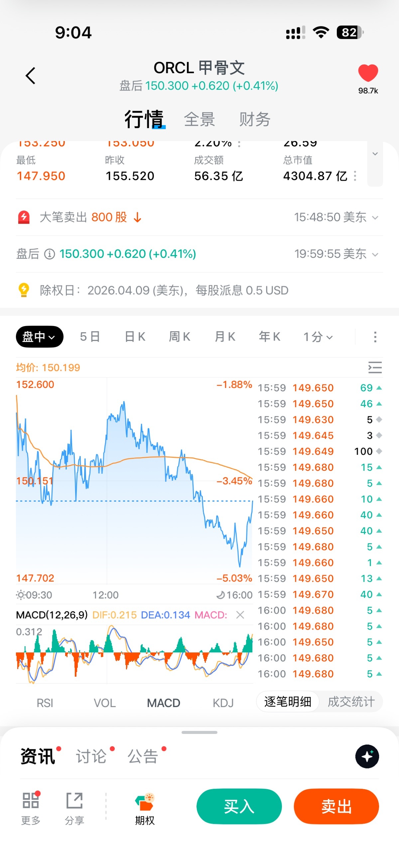This screenshot has width=399, height=868.
Task: Tap the list layout icon beside 均价
Action: click(x=375, y=367)
